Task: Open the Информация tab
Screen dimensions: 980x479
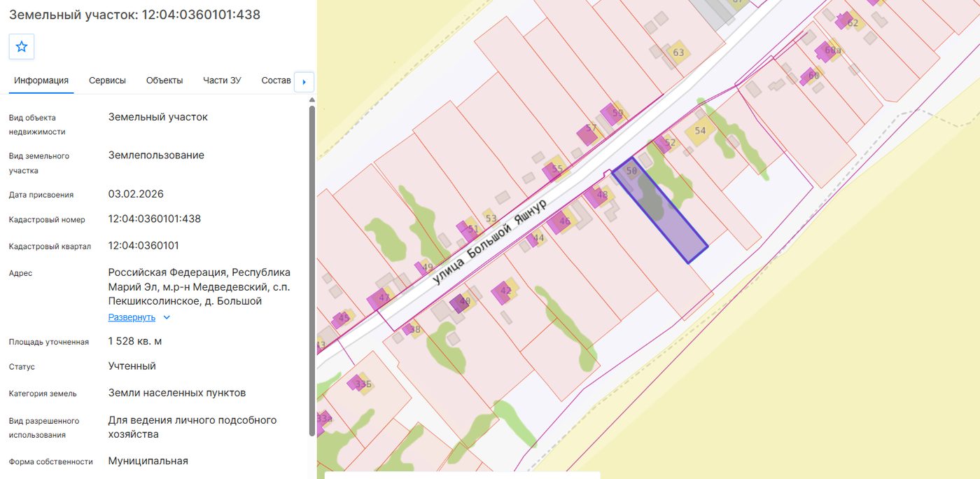Action: tap(41, 81)
